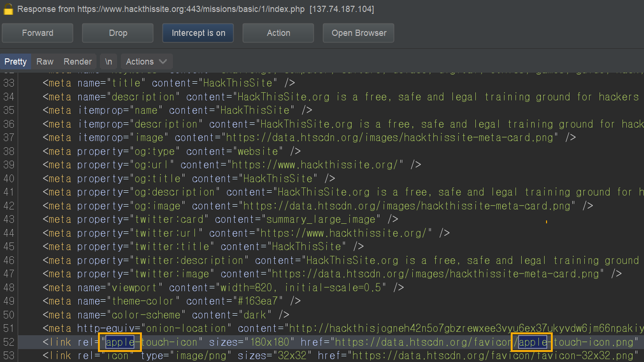Click twitter:image meta-card URL on line 47
The image size is (644, 362).
click(436, 274)
